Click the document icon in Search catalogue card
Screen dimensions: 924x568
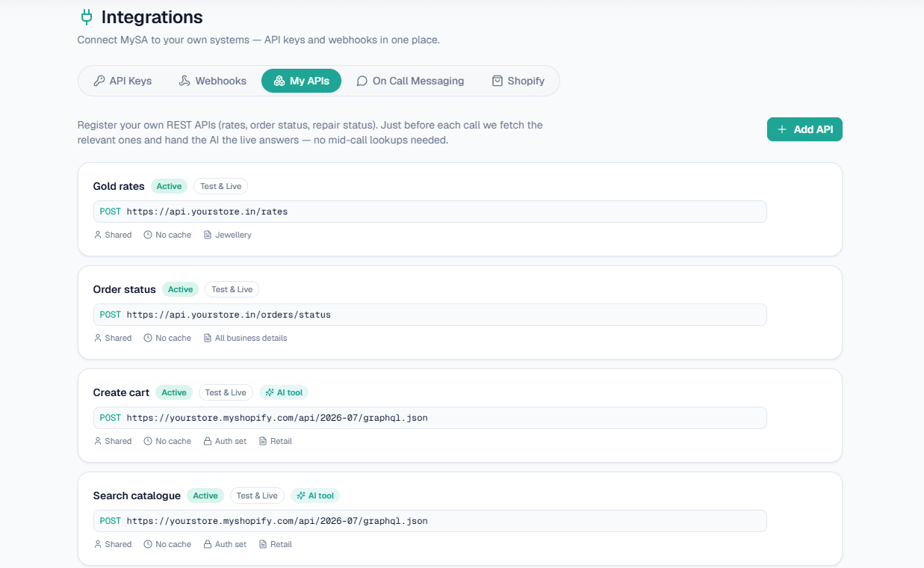click(263, 544)
